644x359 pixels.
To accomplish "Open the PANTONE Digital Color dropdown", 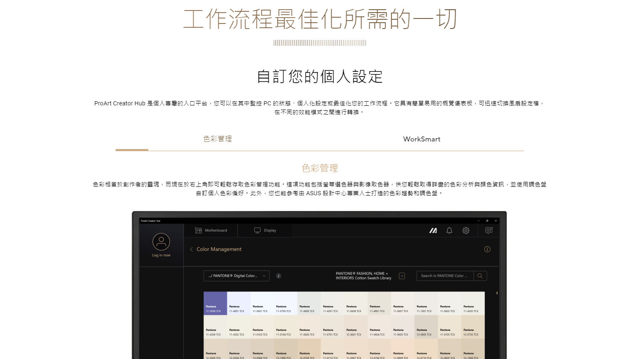I will point(236,276).
